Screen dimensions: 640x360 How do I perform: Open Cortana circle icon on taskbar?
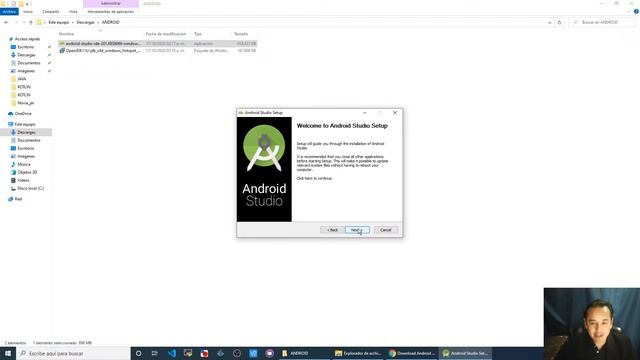coord(138,353)
